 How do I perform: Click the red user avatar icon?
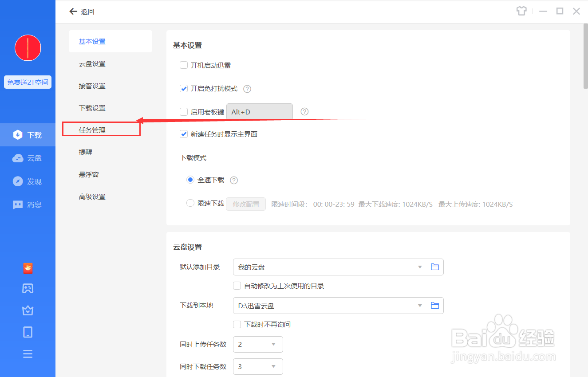[x=28, y=48]
